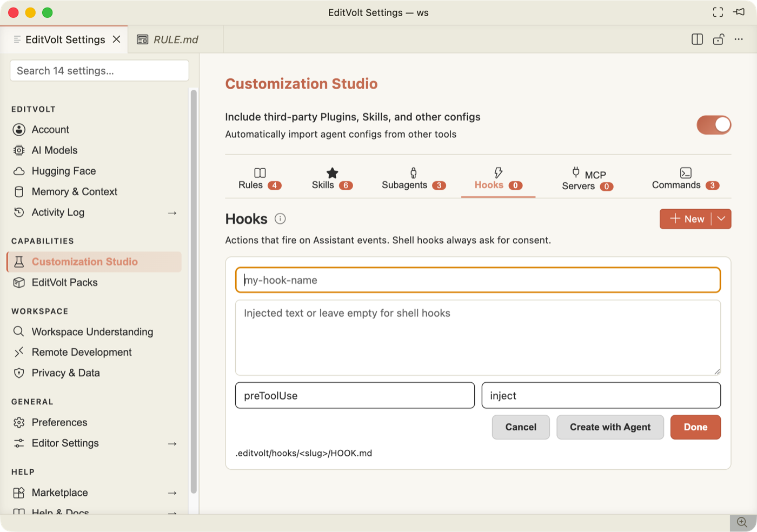Click the AI Models chip icon
757x532 pixels.
(x=19, y=150)
